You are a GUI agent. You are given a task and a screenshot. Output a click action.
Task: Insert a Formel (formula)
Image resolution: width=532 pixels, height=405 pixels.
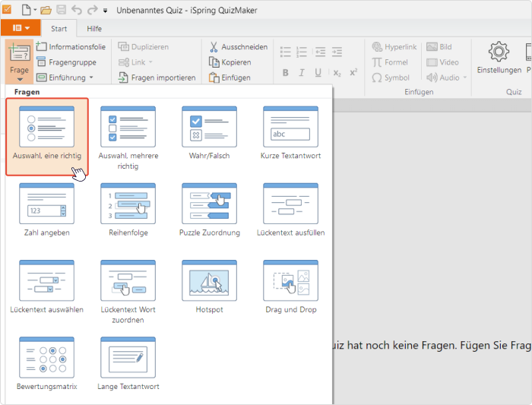(390, 62)
